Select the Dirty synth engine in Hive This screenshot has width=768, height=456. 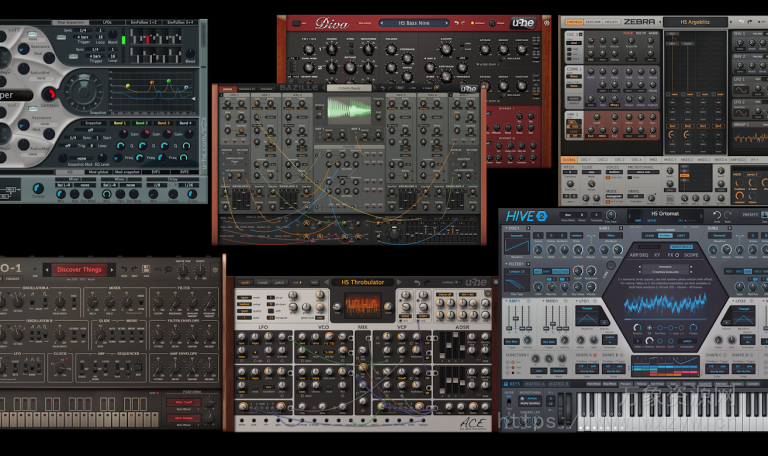pos(681,236)
